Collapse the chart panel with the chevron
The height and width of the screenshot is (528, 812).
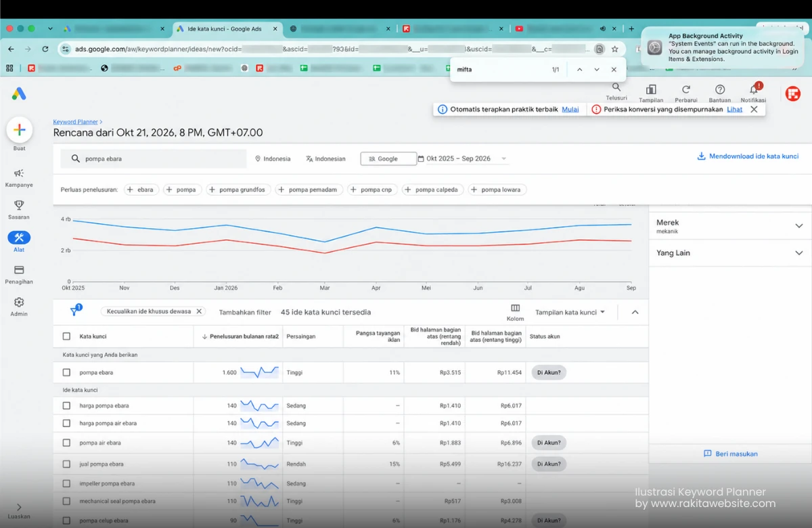click(635, 312)
